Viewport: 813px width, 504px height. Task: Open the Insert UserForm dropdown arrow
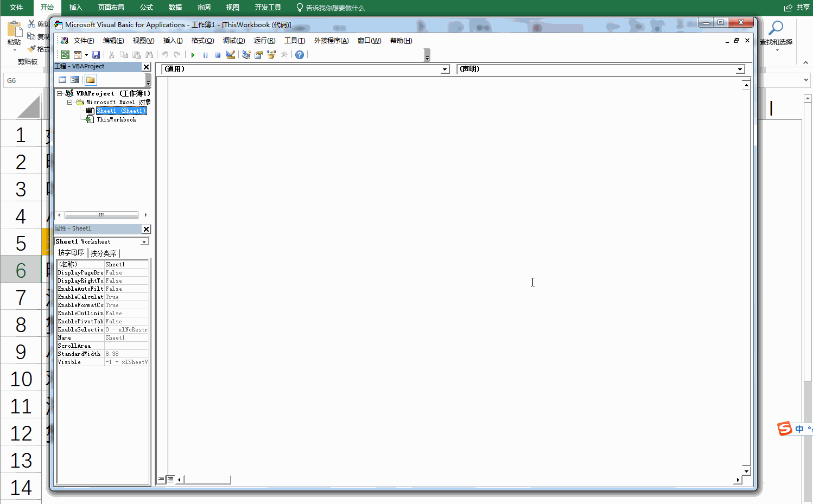[86, 55]
